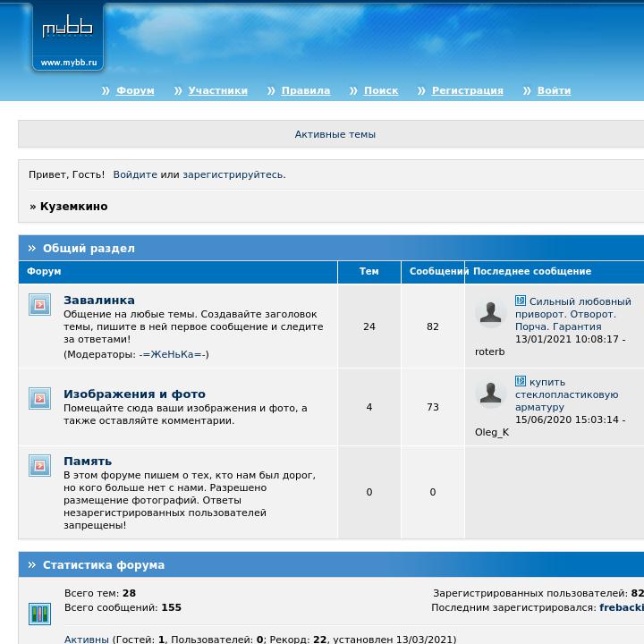This screenshot has height=644, width=644.
Task: Open the last post купить стеклопластиковую арматуру
Action: [x=566, y=394]
